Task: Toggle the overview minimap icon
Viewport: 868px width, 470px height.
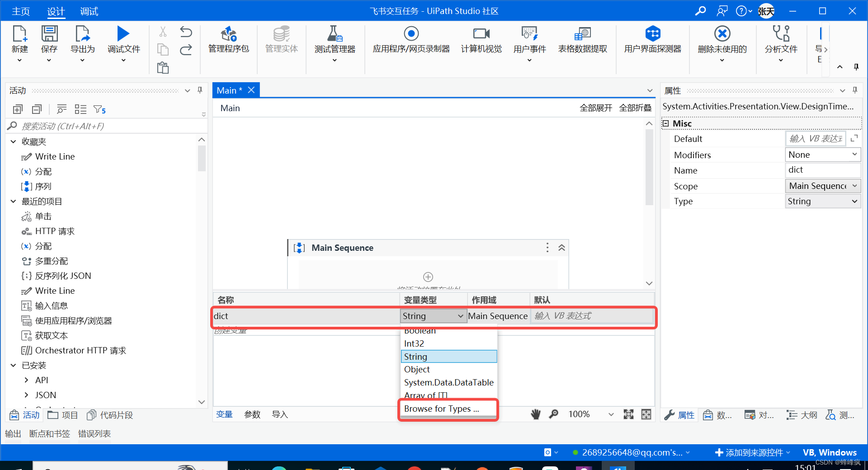Action: (x=646, y=414)
